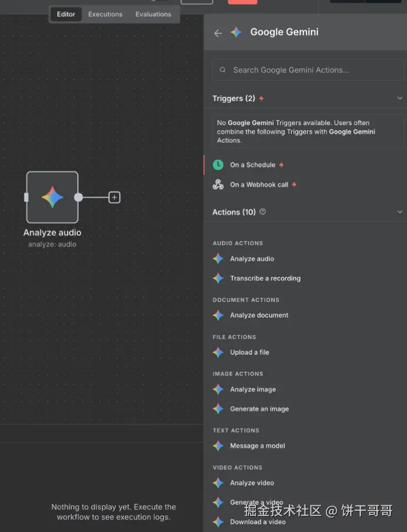The height and width of the screenshot is (532, 407).
Task: Click the lightning bolt beside Triggers (2)
Action: [x=261, y=99]
